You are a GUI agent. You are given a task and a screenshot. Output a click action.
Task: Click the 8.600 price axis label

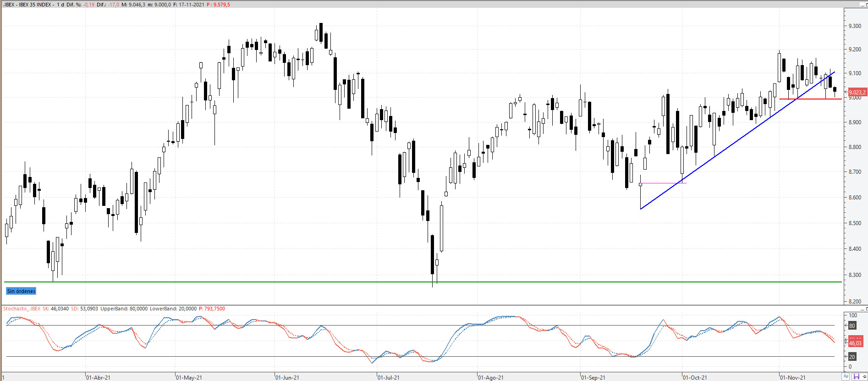(x=855, y=198)
